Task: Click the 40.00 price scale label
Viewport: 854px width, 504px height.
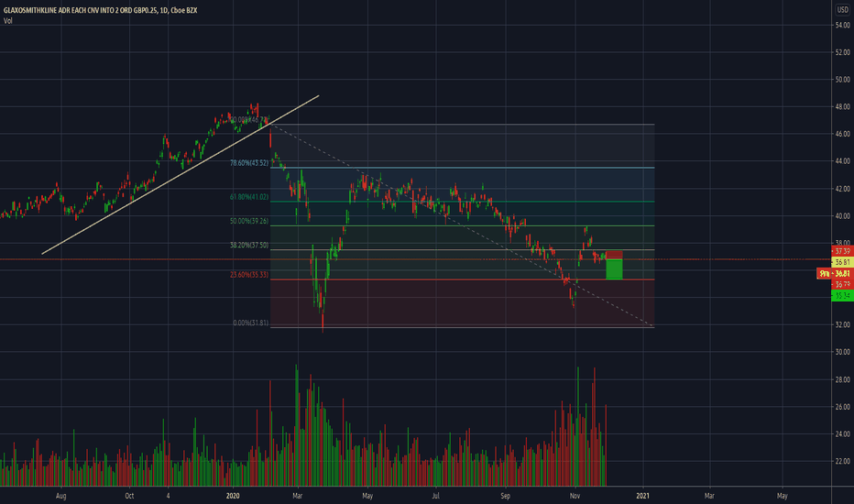Action: [x=843, y=215]
